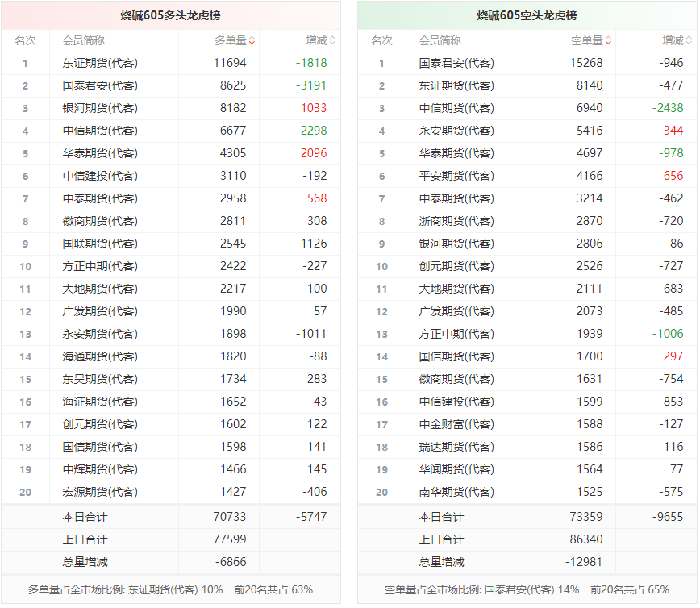Click previous-day long total 77599
700x608 pixels.
pyautogui.click(x=230, y=539)
